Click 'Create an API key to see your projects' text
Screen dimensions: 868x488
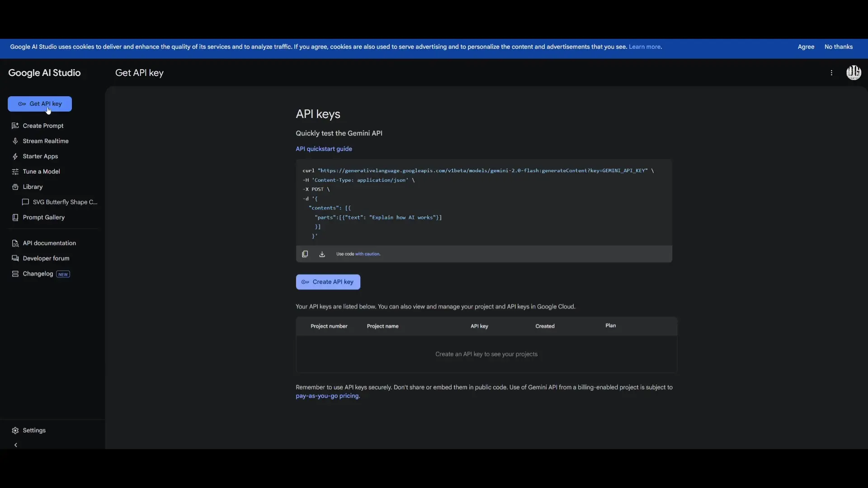point(486,354)
